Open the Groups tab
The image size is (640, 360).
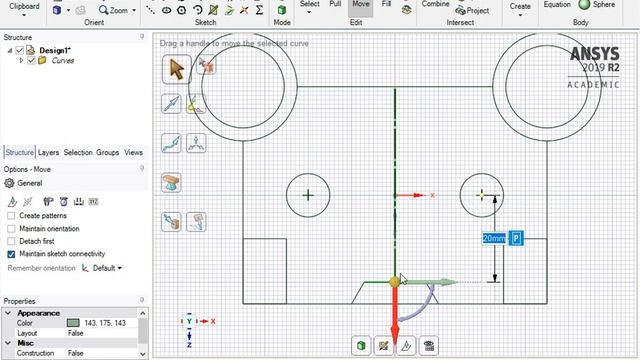108,152
